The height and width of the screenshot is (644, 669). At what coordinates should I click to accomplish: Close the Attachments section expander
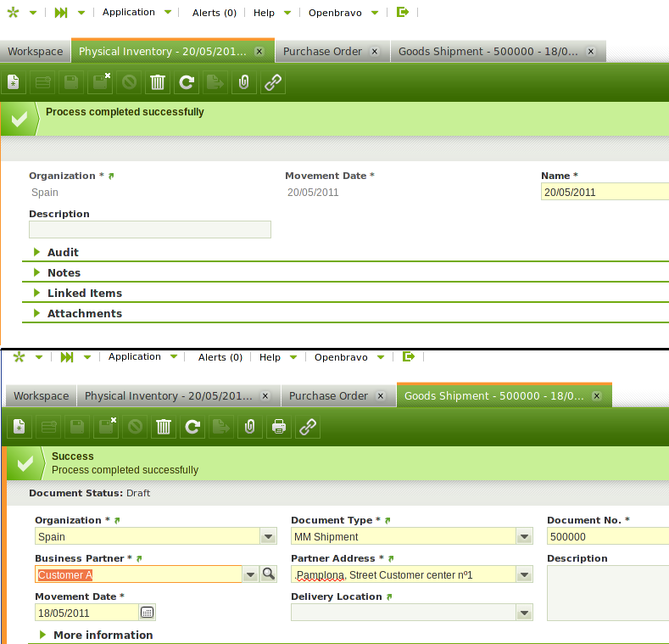tap(84, 313)
